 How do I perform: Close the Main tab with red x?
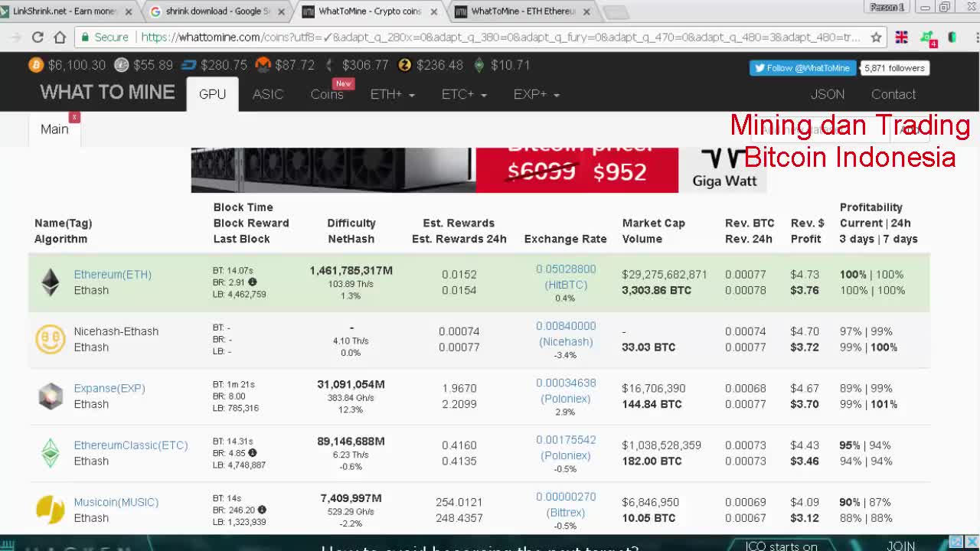(74, 117)
